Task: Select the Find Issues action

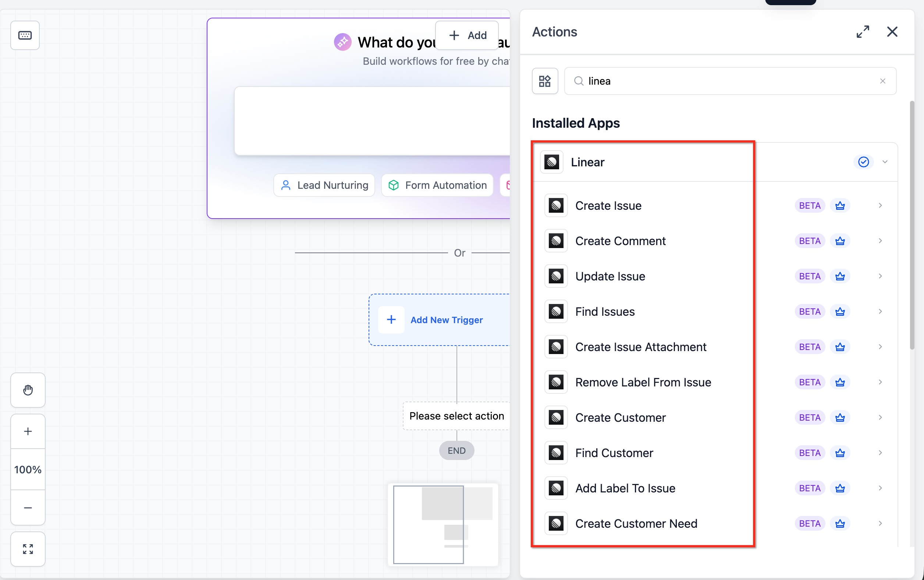Action: (715, 311)
